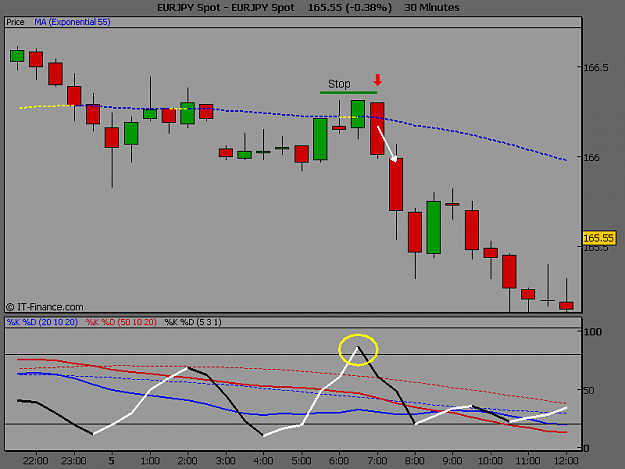The width and height of the screenshot is (625, 469).
Task: Click the large red candle at 7:30
Action: click(396, 184)
